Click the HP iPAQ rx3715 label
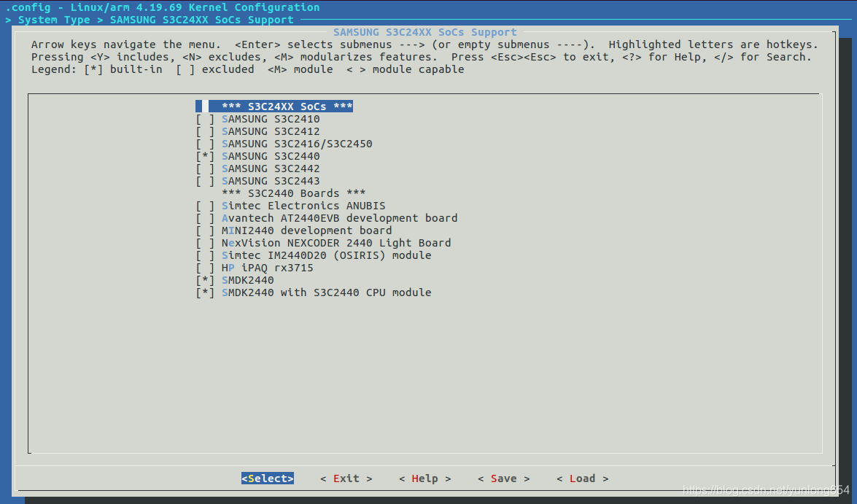The image size is (857, 504). (268, 268)
